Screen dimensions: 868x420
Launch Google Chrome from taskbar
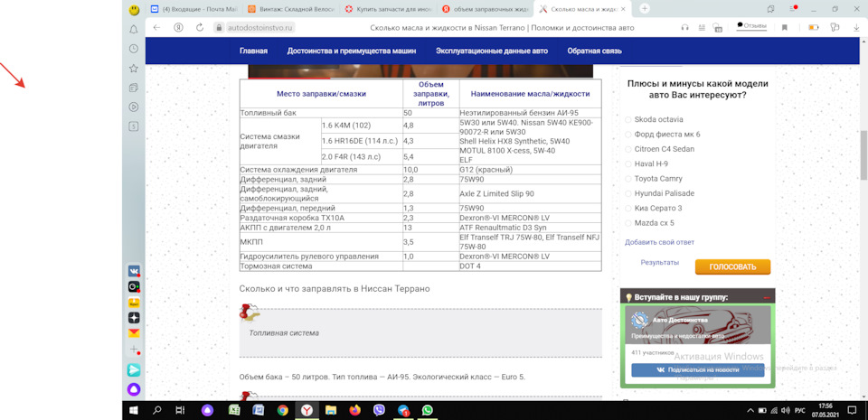(282, 411)
